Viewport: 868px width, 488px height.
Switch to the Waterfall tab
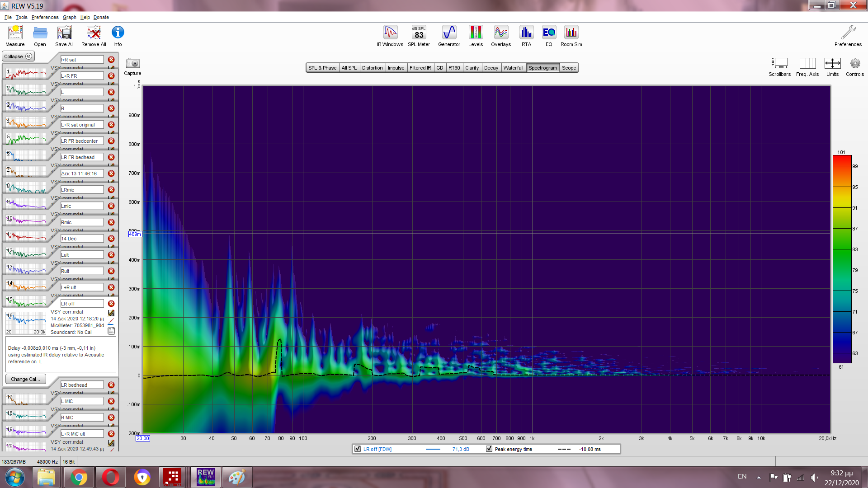[x=513, y=68]
